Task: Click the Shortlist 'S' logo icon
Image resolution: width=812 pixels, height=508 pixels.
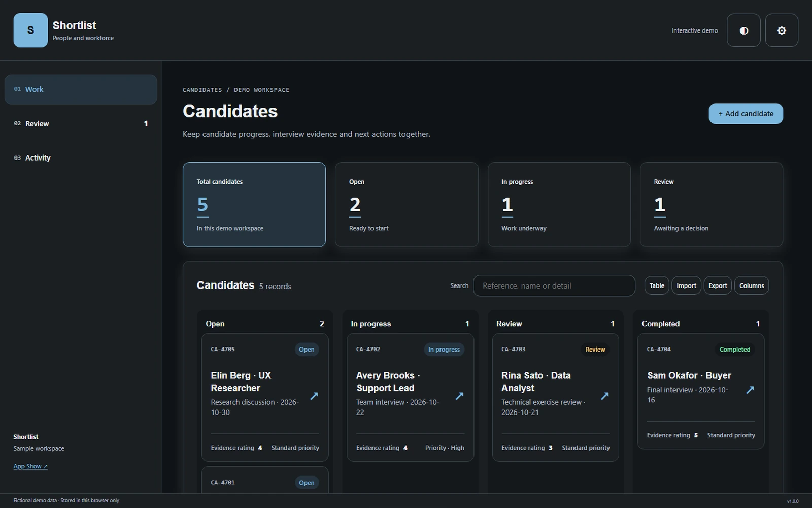Action: [x=30, y=30]
